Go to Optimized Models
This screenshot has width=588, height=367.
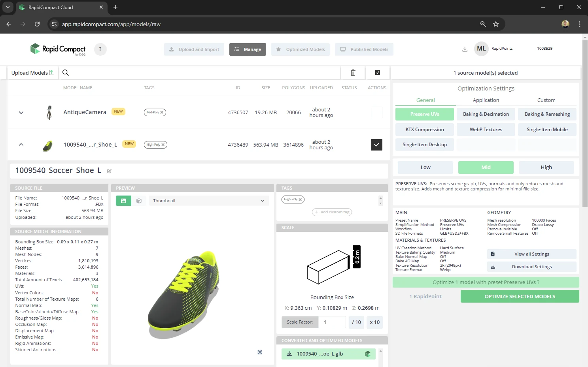300,49
